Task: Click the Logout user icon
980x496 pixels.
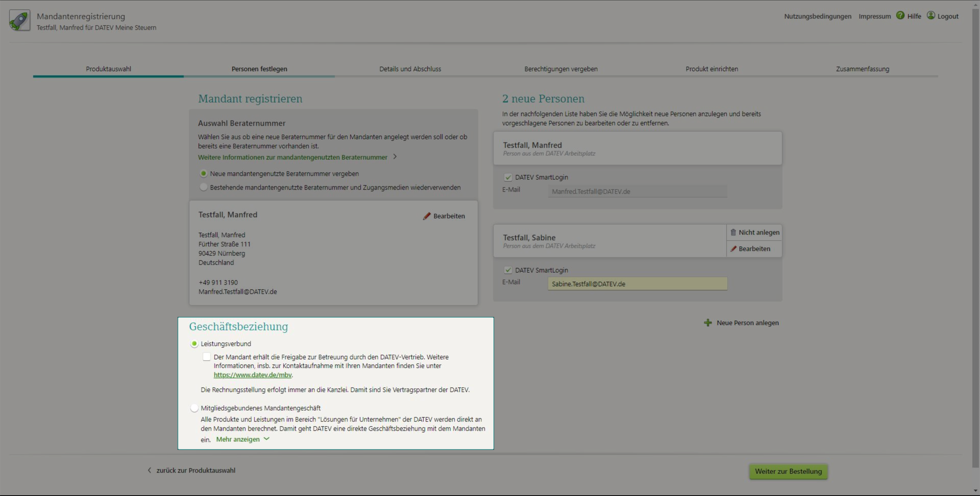Action: click(930, 15)
